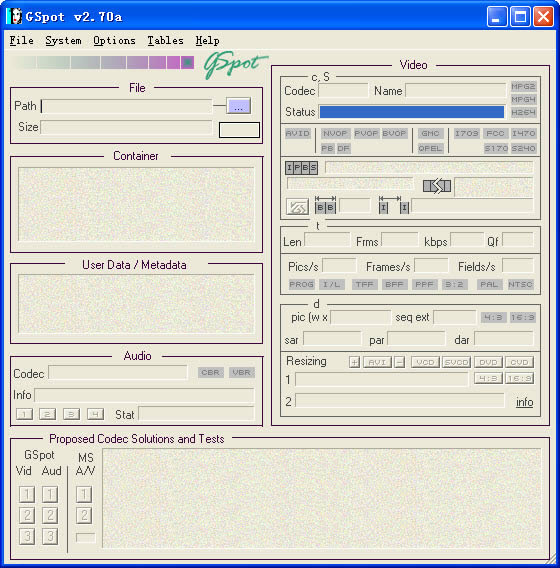Screen dimensions: 560x568
Task: Click the Resizing SVCD button
Action: 456,362
